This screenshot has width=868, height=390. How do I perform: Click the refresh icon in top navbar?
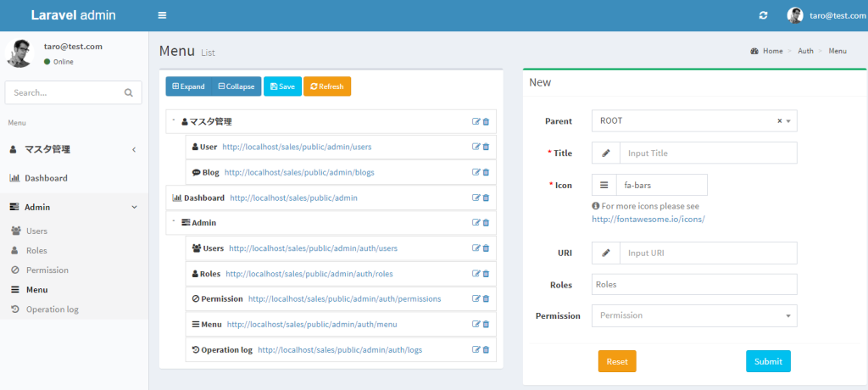click(x=763, y=15)
